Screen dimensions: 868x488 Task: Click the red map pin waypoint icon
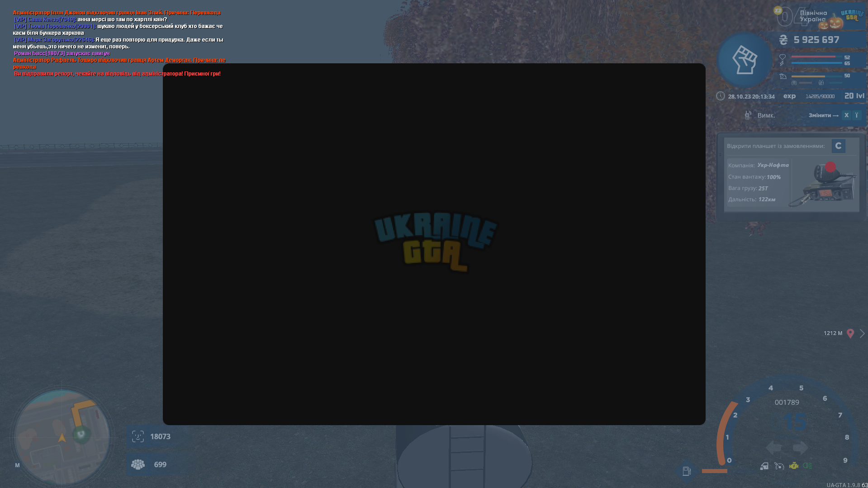click(850, 333)
